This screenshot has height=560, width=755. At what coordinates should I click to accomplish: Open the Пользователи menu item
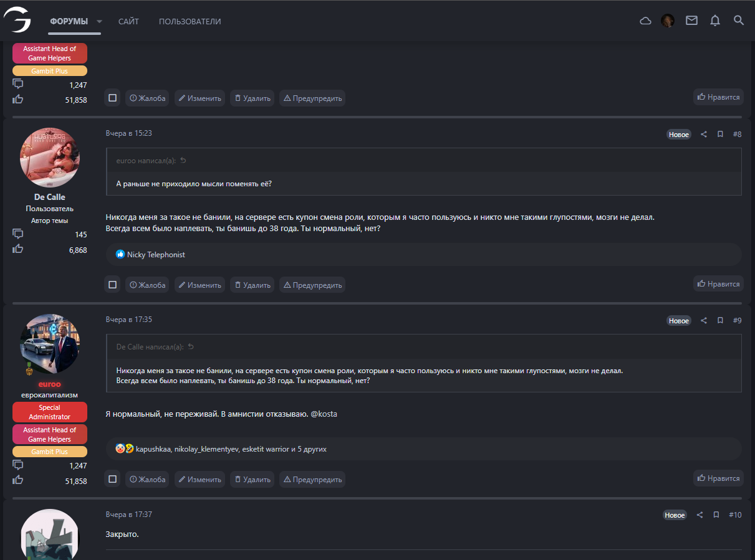(190, 21)
